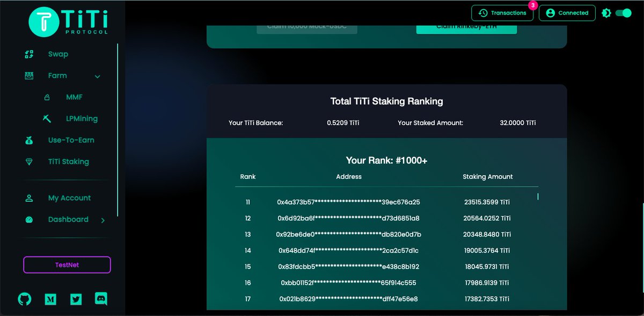Select address 0x6d92ba6f...d73d6851a8
This screenshot has width=644, height=316.
(348, 218)
